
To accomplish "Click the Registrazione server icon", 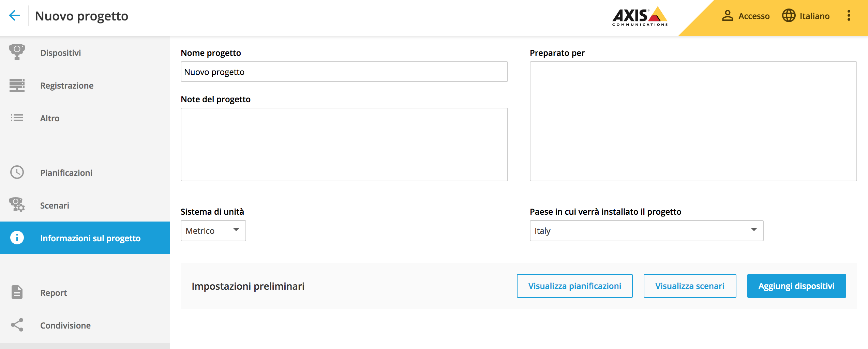I will [17, 85].
